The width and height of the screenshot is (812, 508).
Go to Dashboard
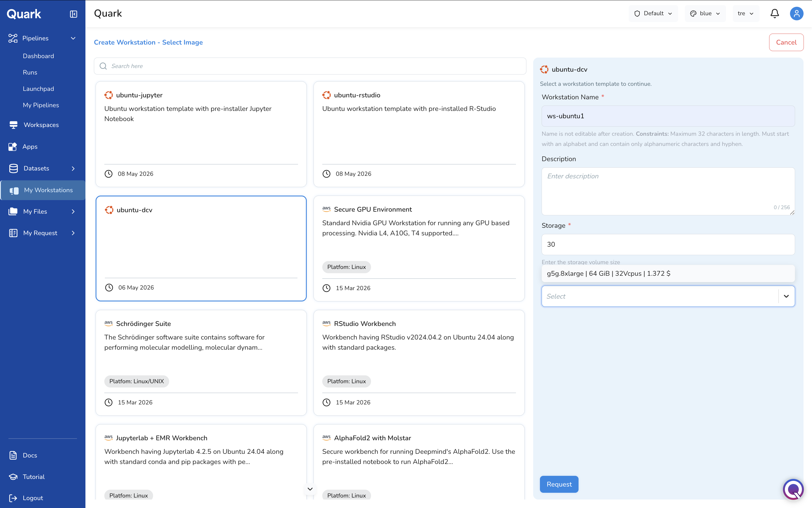tap(38, 56)
